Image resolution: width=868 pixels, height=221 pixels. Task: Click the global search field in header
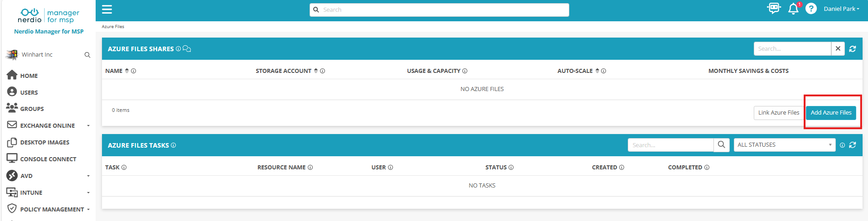pyautogui.click(x=439, y=10)
